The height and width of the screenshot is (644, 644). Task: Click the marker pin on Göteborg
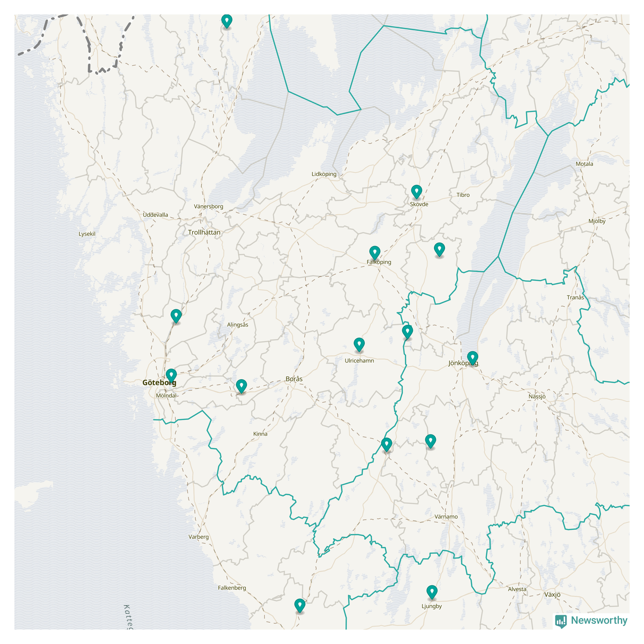click(171, 375)
